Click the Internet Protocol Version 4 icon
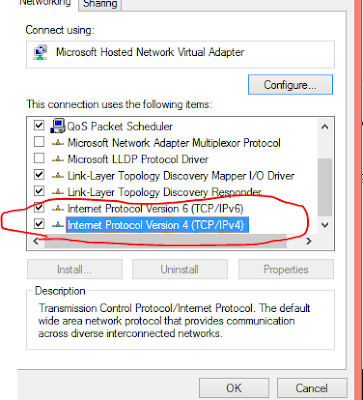The height and width of the screenshot is (400, 363). pyautogui.click(x=58, y=225)
